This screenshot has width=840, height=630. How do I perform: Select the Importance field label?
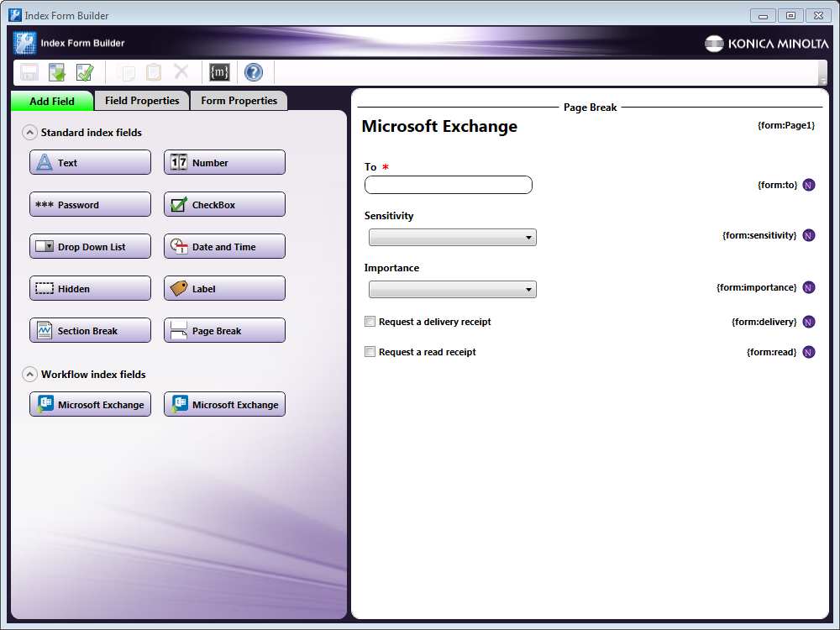coord(391,268)
